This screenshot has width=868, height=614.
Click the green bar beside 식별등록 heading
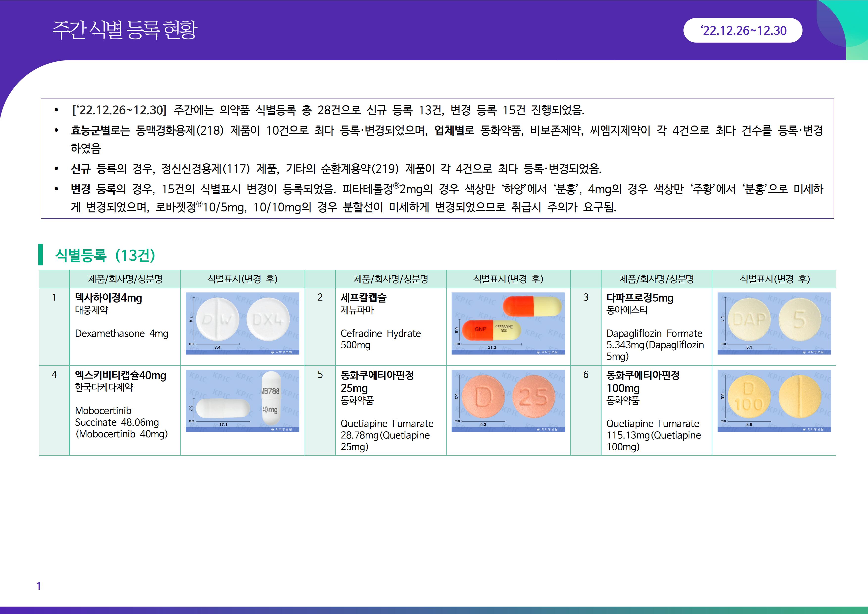[40, 255]
